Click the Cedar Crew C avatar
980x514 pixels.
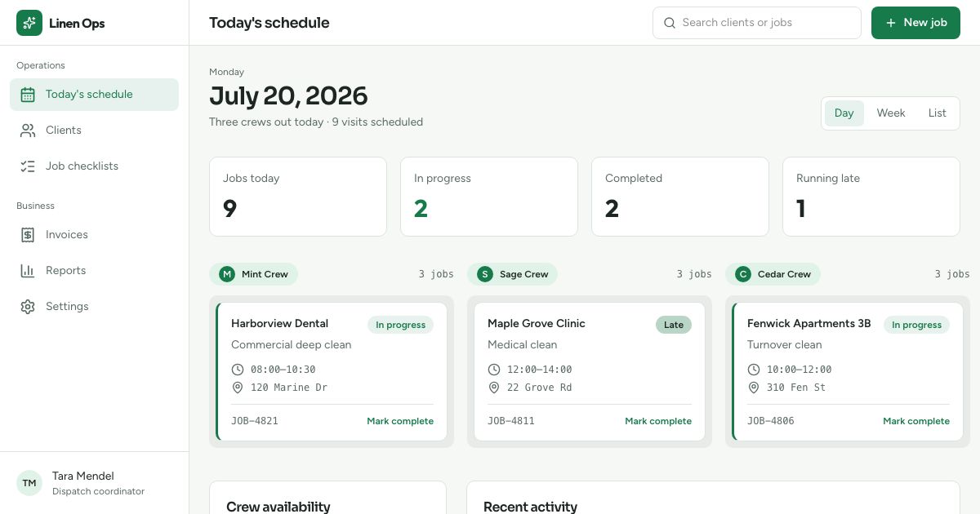(743, 274)
